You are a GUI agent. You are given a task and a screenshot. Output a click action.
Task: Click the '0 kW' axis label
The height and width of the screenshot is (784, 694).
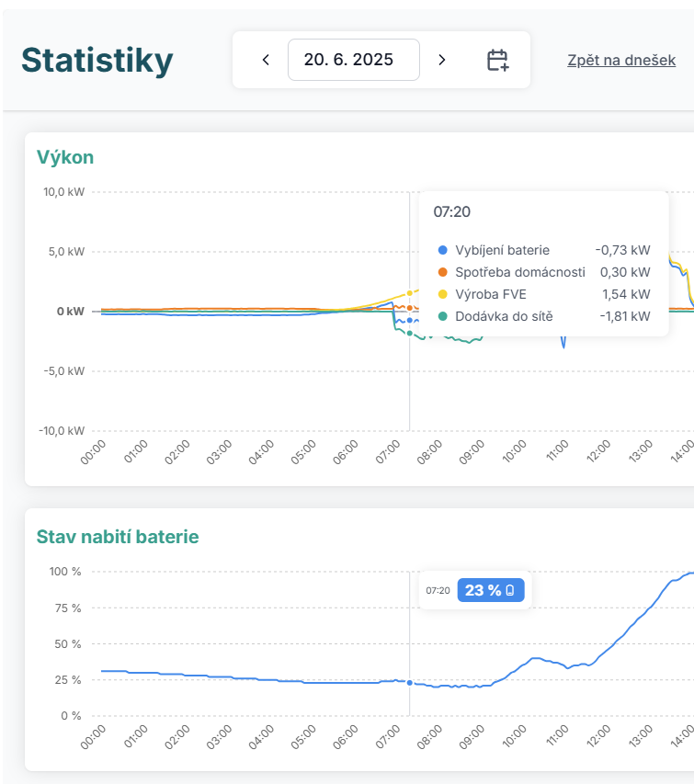[71, 312]
